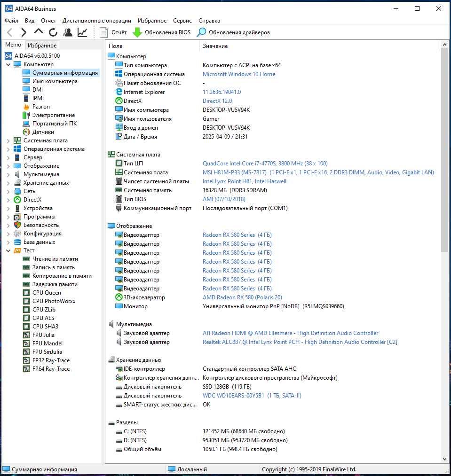451x476 pixels.
Task: Open the QuadCore Intel Core i7-4770S link
Action: (x=265, y=164)
